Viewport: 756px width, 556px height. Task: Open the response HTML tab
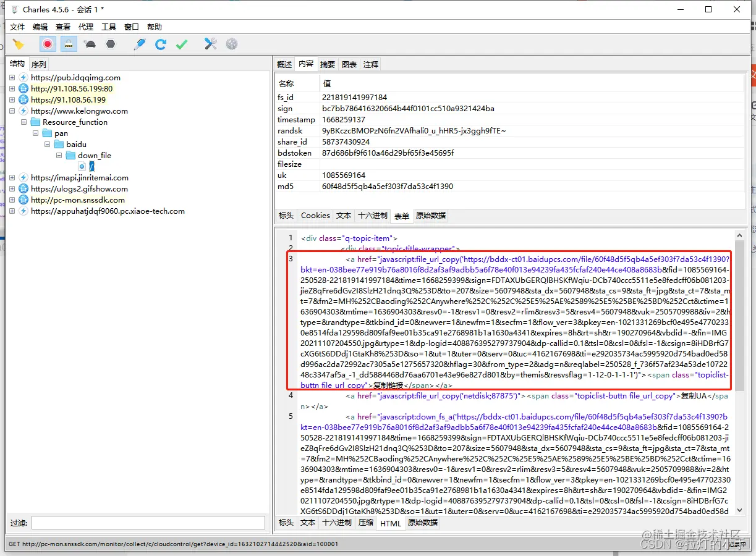click(391, 523)
